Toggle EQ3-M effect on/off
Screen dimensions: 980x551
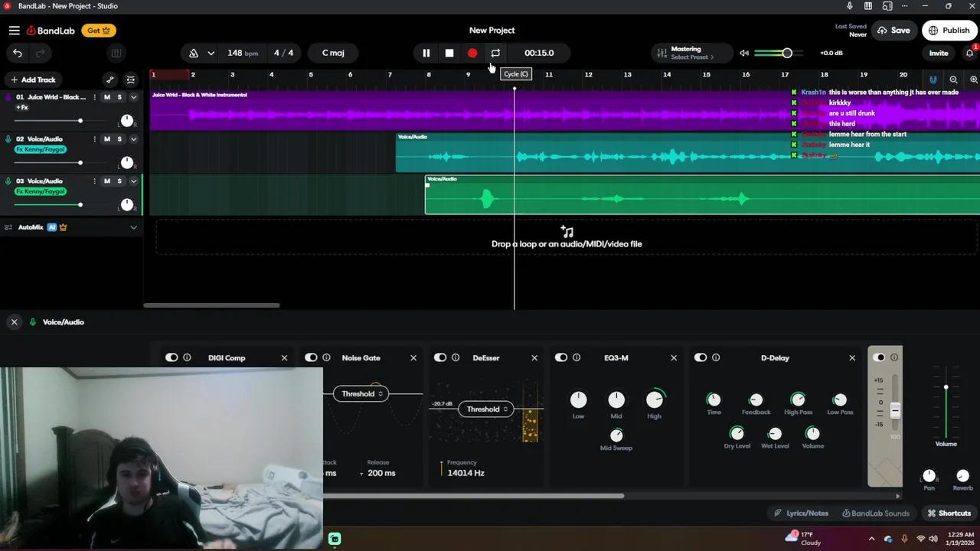561,357
